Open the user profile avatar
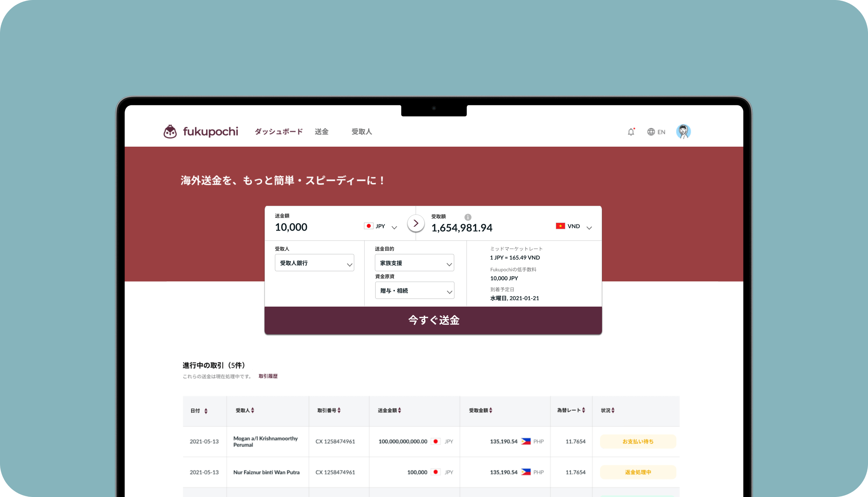The image size is (868, 497). (x=683, y=132)
